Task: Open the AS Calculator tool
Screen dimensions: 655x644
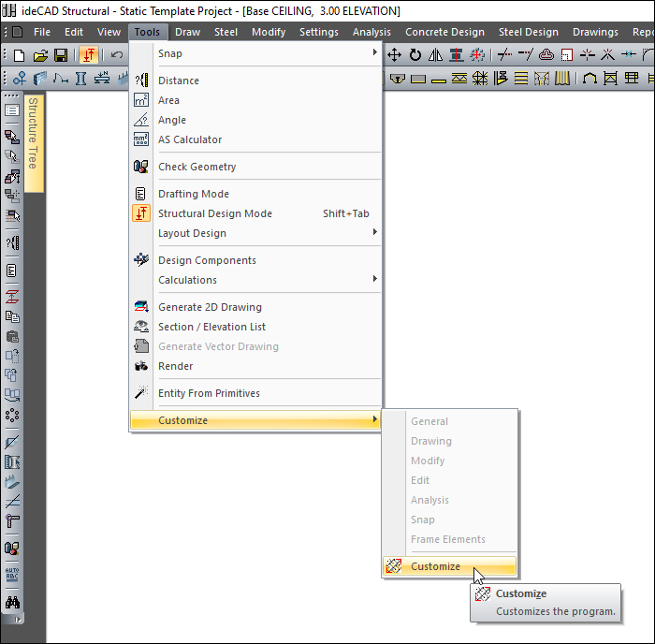Action: pyautogui.click(x=190, y=139)
